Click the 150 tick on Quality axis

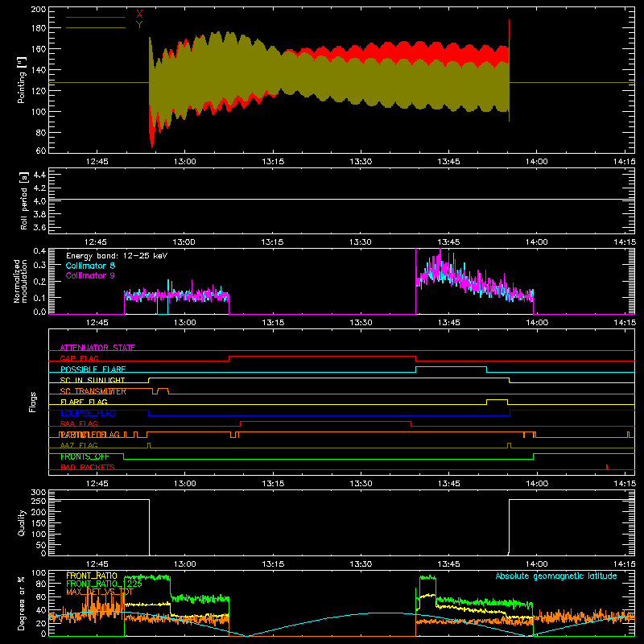pos(39,523)
